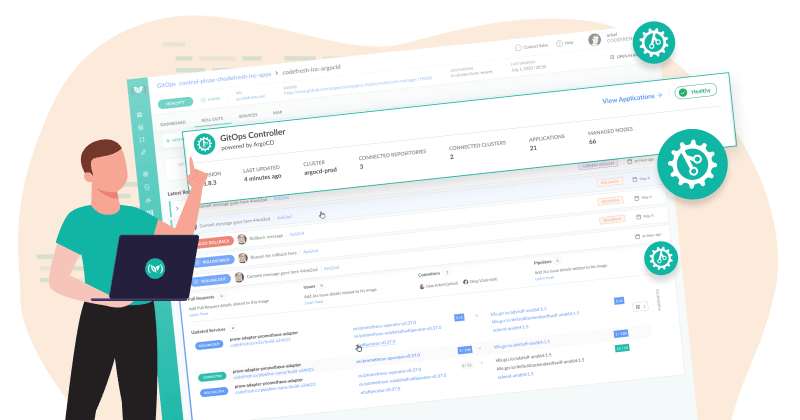Open the DASHBOARD tab
Image resolution: width=800 pixels, height=420 pixels.
click(173, 123)
